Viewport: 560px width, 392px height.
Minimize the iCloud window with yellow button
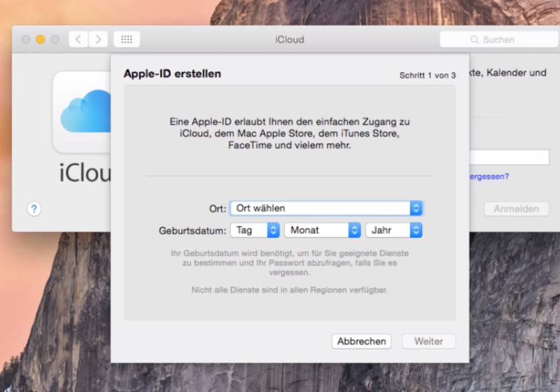41,39
